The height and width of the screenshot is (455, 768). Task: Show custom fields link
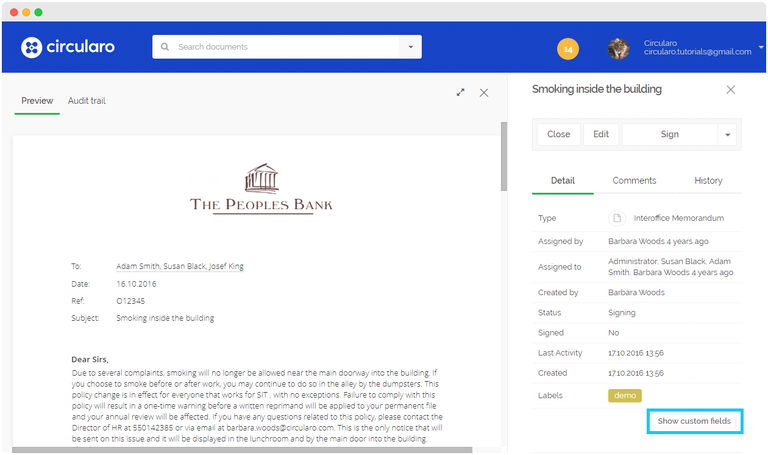coord(694,422)
